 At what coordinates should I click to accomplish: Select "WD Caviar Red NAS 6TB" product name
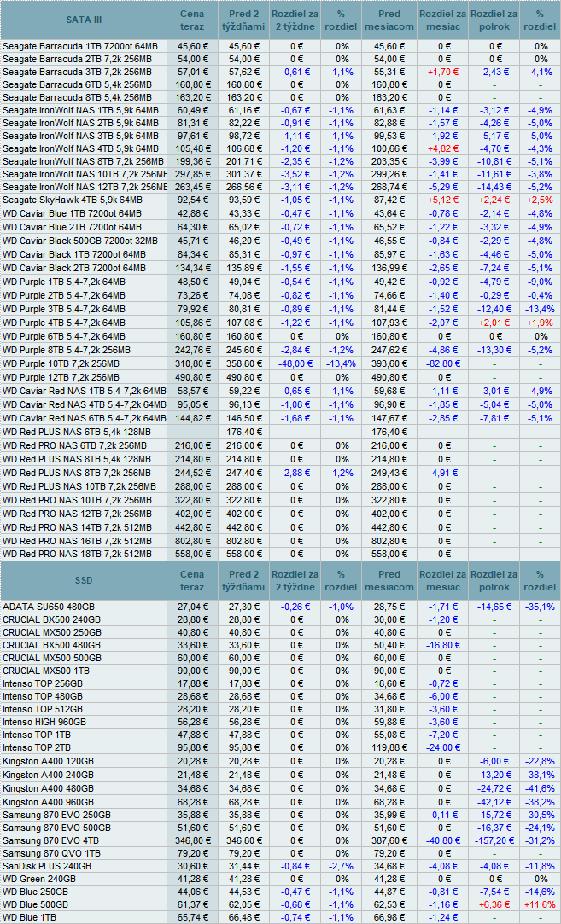(x=85, y=418)
